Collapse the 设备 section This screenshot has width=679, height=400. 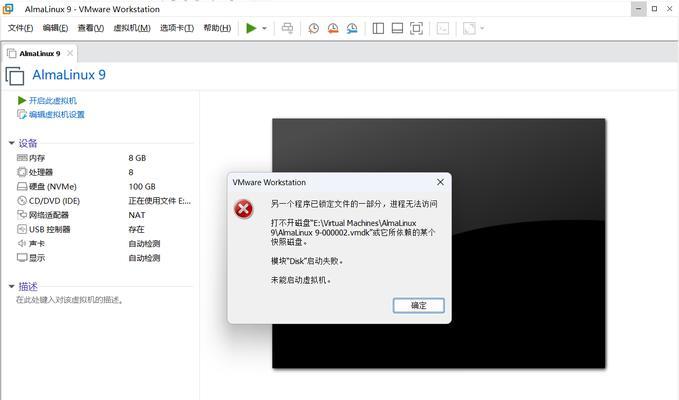(12, 143)
